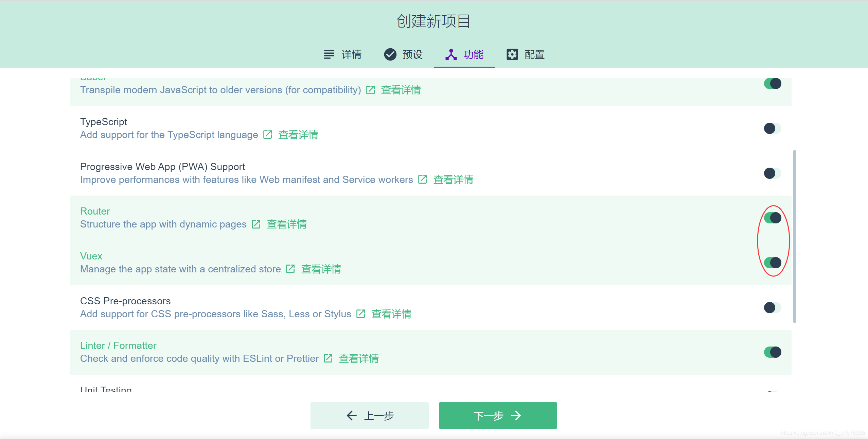868x439 pixels.
Task: Click 查看详情 link for Linter / Formatter
Action: click(359, 359)
